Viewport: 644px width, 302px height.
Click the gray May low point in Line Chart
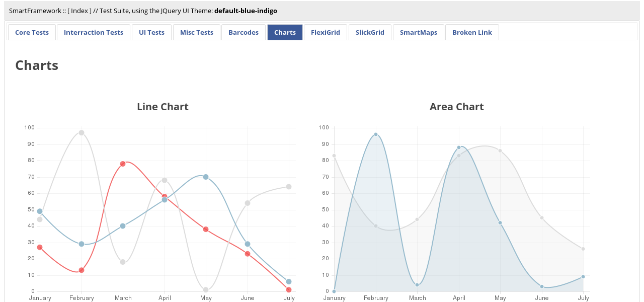pyautogui.click(x=206, y=290)
